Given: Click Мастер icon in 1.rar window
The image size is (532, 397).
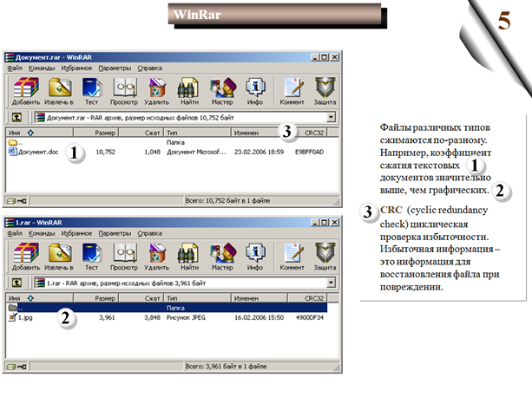Looking at the screenshot, I should pos(222,257).
